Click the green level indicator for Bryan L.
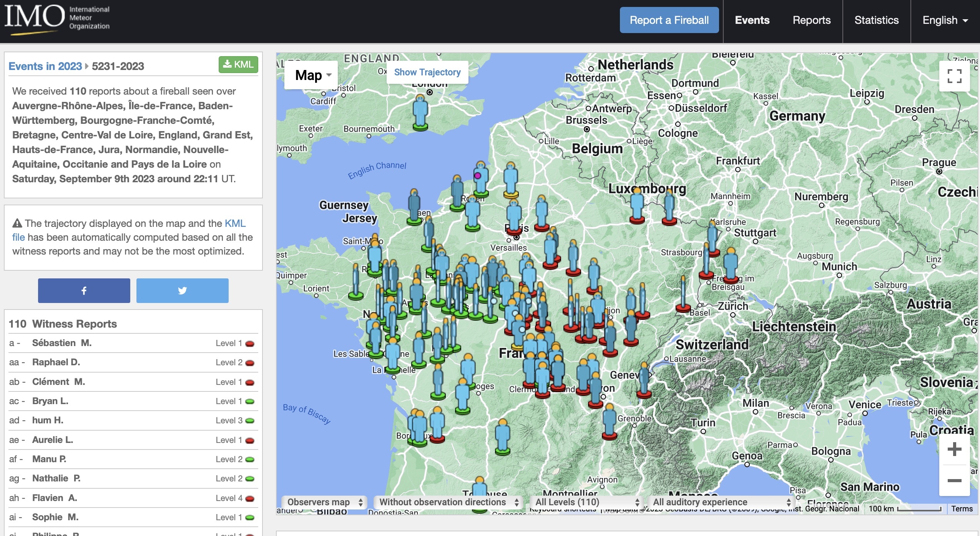Viewport: 980px width, 536px height. point(250,401)
